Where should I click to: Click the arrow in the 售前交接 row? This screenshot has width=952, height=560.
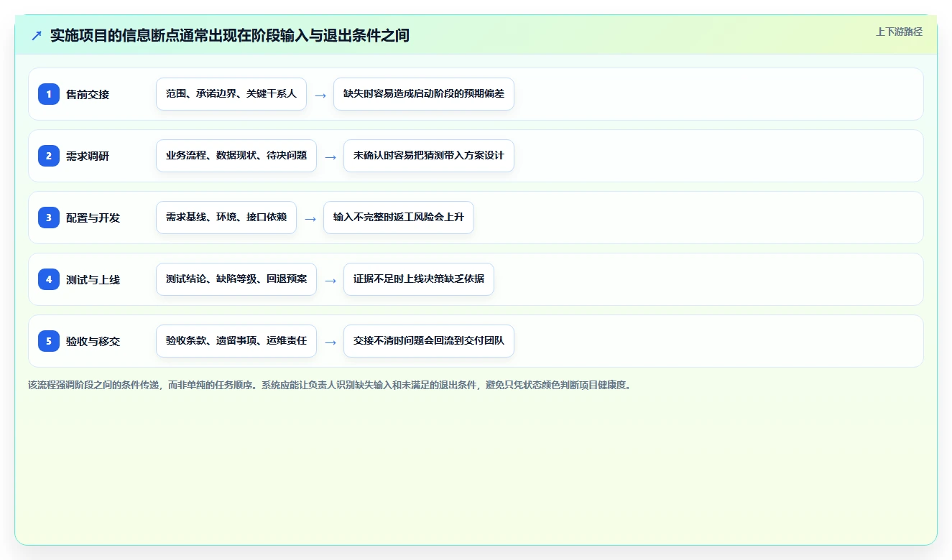pyautogui.click(x=320, y=95)
